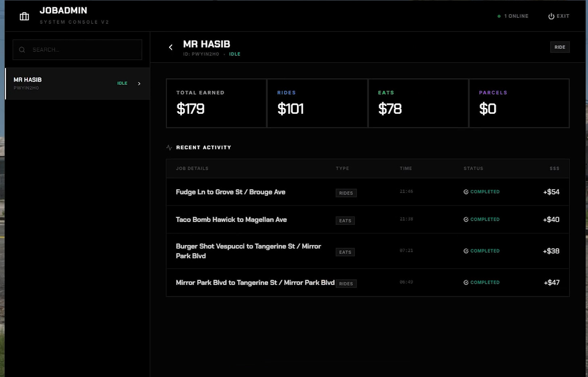Screen dimensions: 588x377
Task: Select the Rides $101 stat card
Action: [x=317, y=103]
